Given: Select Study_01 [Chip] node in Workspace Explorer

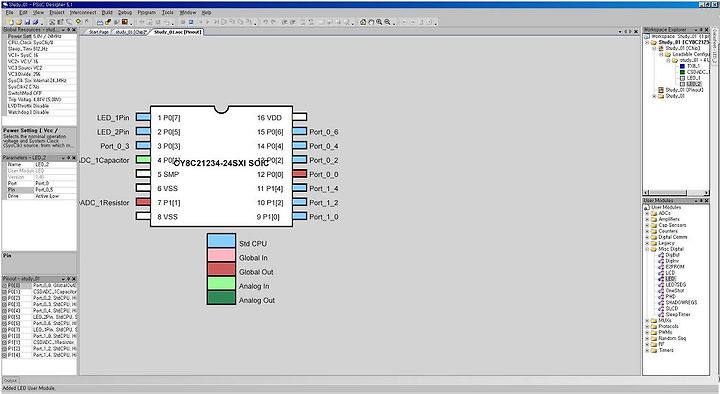Looking at the screenshot, I should (x=682, y=48).
